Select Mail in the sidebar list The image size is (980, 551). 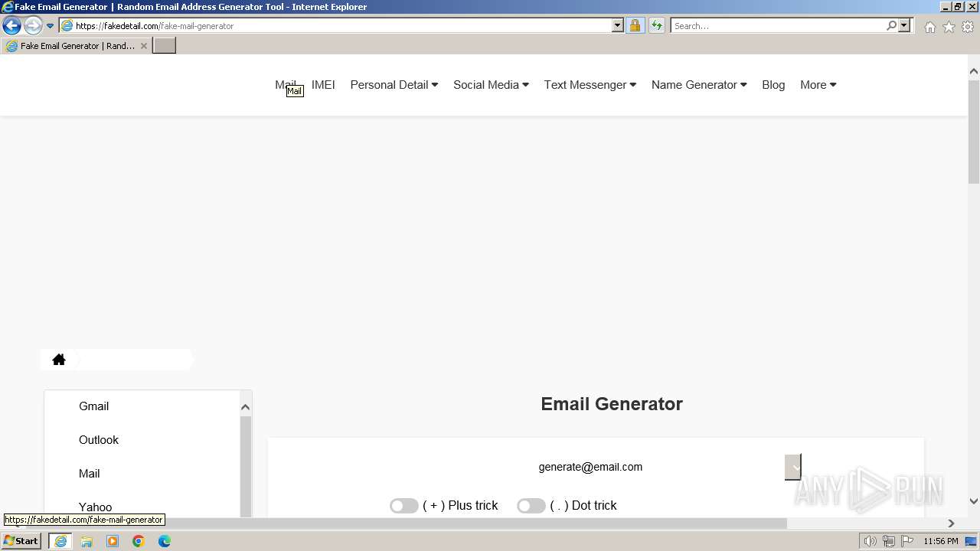[90, 474]
